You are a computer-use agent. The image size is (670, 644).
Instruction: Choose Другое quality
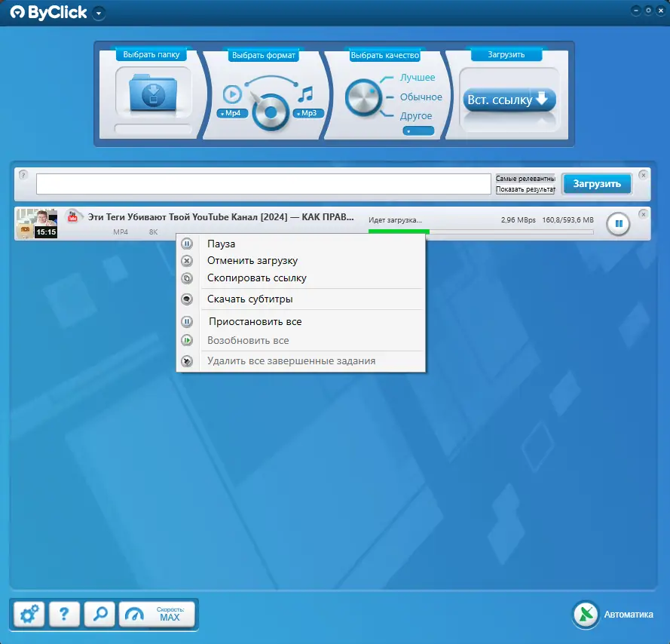(416, 116)
